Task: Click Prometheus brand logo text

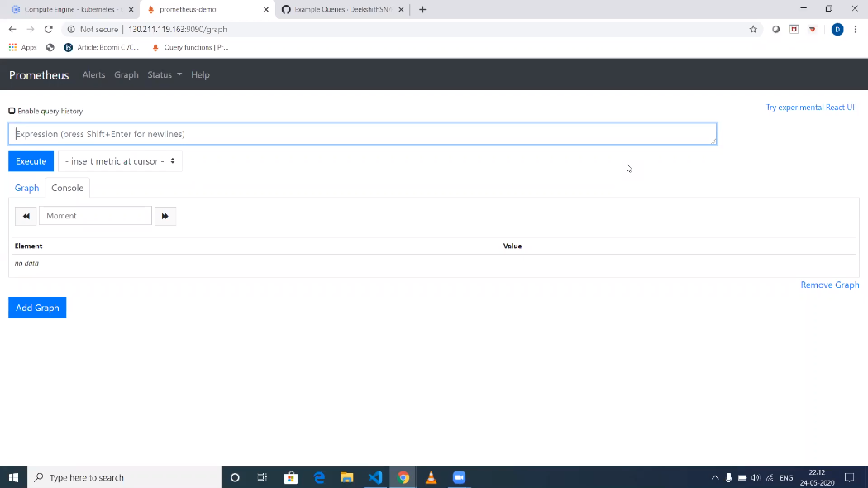Action: (x=39, y=75)
